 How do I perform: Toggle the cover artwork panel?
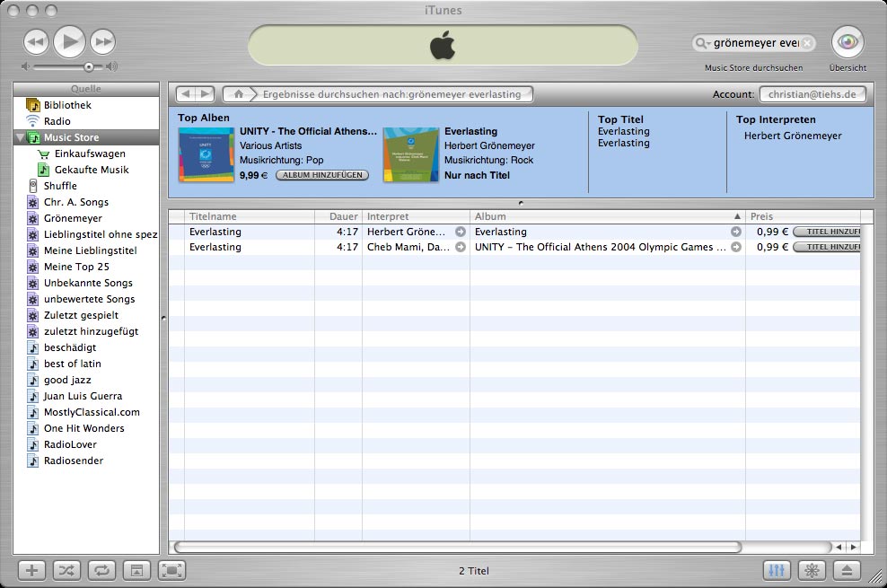[x=136, y=570]
